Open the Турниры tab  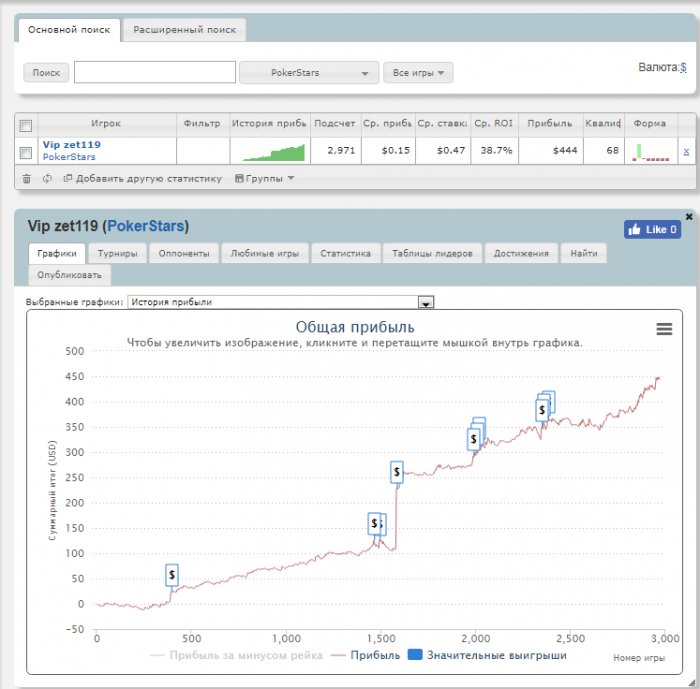click(x=117, y=253)
